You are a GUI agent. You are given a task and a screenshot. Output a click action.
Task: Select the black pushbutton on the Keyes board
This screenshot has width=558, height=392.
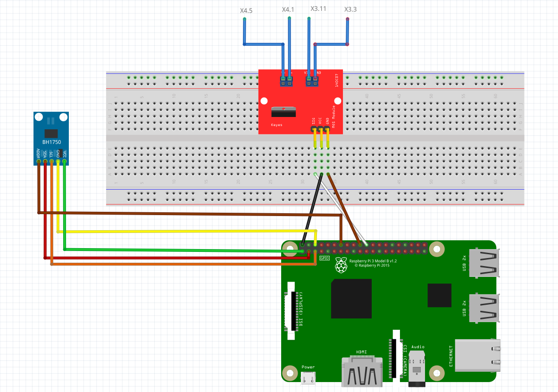[283, 112]
